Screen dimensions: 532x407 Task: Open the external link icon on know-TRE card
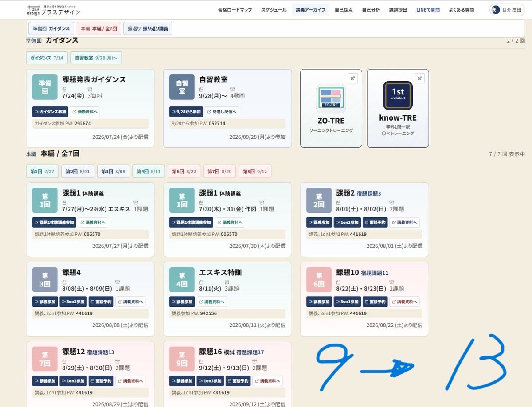coord(419,78)
